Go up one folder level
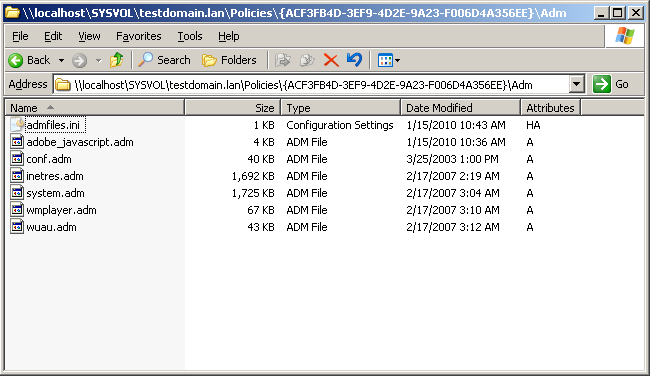Screen dimensions: 650x376 117,60
